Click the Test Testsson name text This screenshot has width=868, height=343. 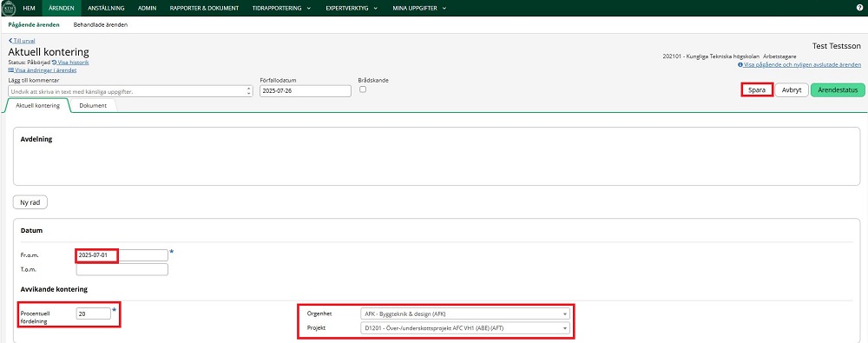tap(836, 46)
